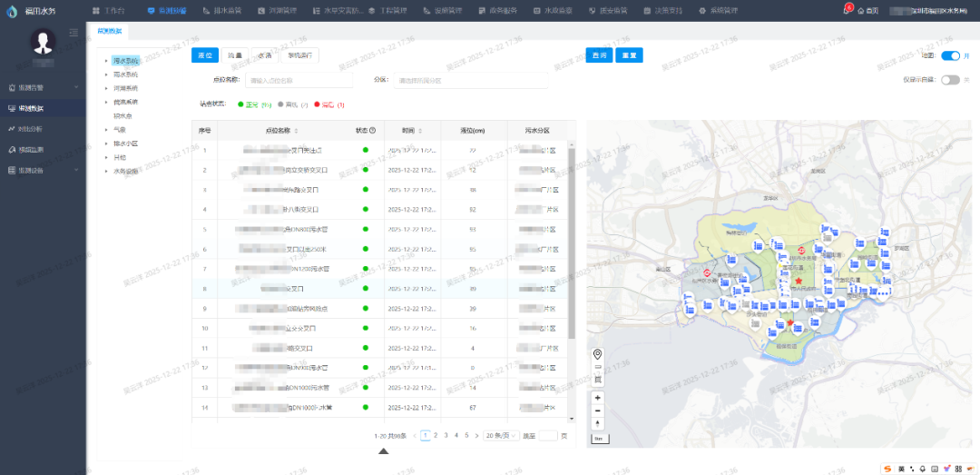Click the user avatar picture
Image resolution: width=980 pixels, height=475 pixels.
43,41
